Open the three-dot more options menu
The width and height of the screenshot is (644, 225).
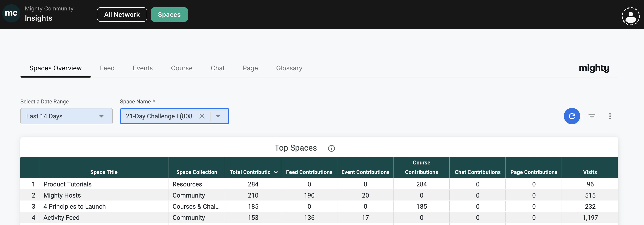coord(610,116)
